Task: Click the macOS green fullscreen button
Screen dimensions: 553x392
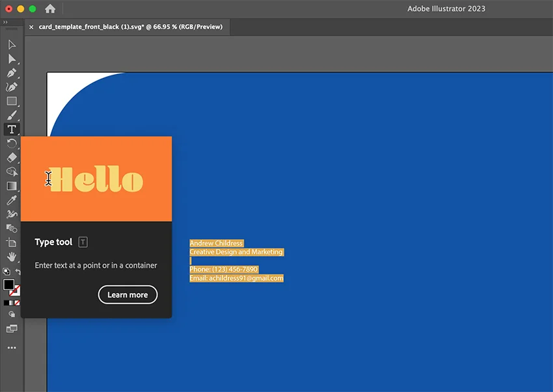Action: (x=33, y=9)
